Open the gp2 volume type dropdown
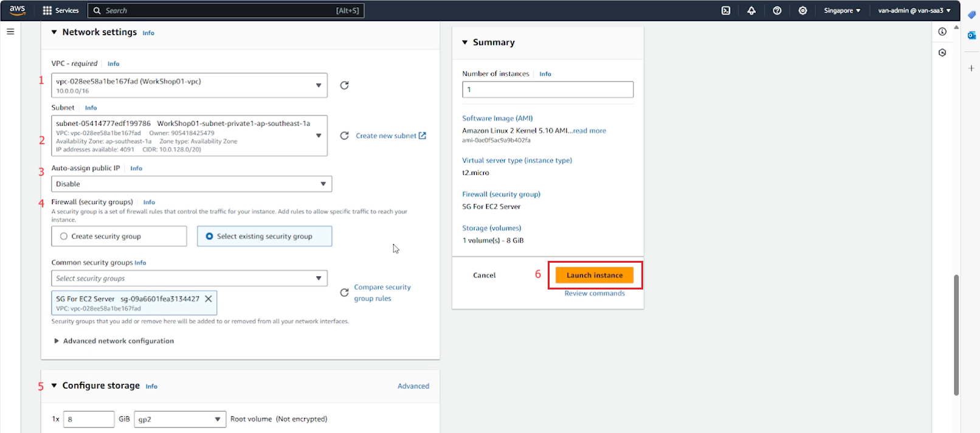The width and height of the screenshot is (980, 433). (x=180, y=419)
